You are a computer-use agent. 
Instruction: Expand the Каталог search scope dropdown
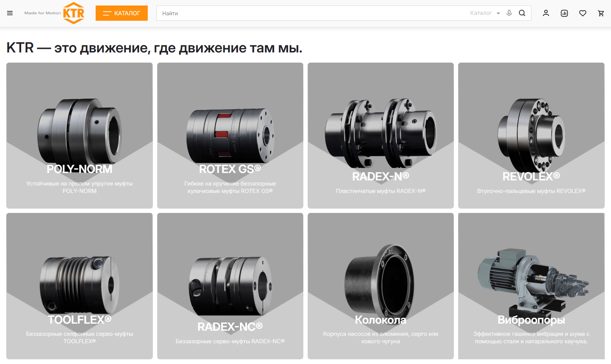click(x=485, y=13)
